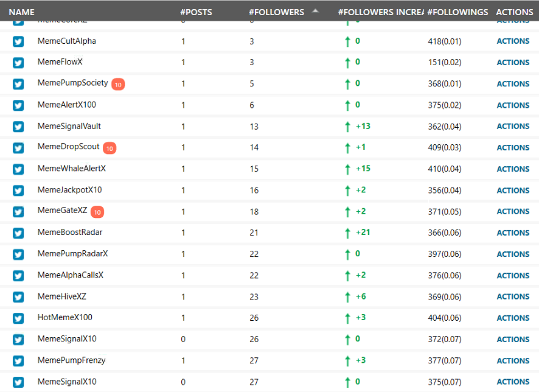This screenshot has width=539, height=392.
Task: Click the red 10 badge on MemePumpSociety
Action: point(118,84)
